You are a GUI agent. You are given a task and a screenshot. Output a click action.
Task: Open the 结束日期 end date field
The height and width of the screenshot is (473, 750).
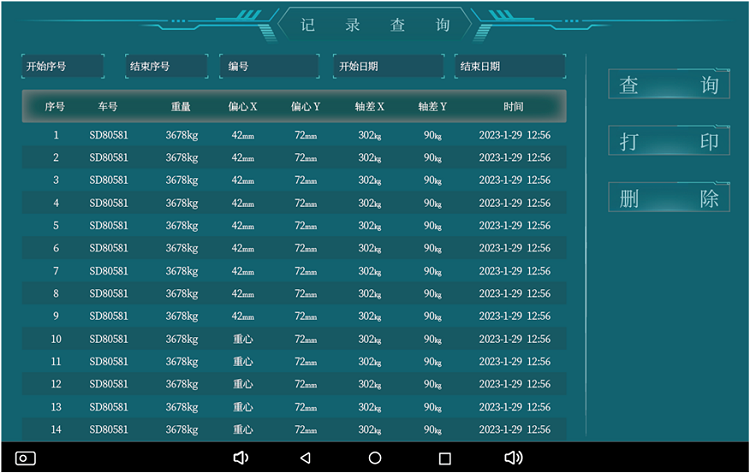coord(509,66)
